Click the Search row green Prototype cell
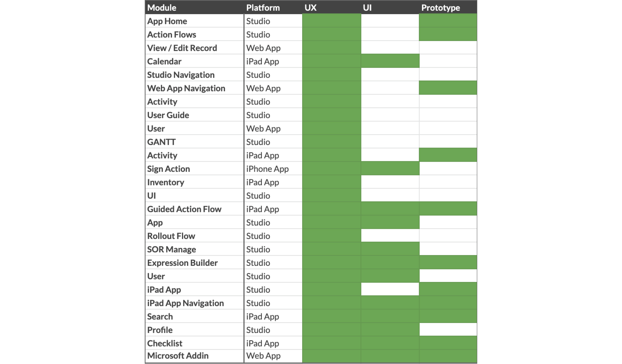This screenshot has width=622, height=364. pyautogui.click(x=448, y=316)
